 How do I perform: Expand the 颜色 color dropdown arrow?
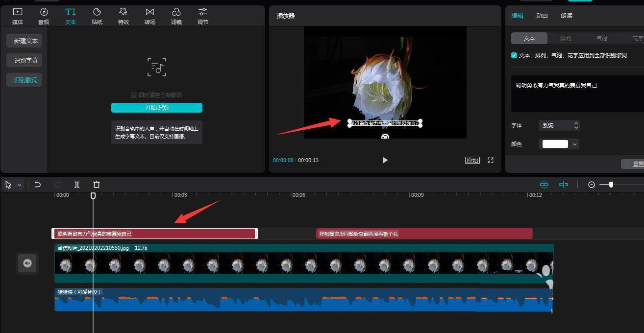(575, 144)
